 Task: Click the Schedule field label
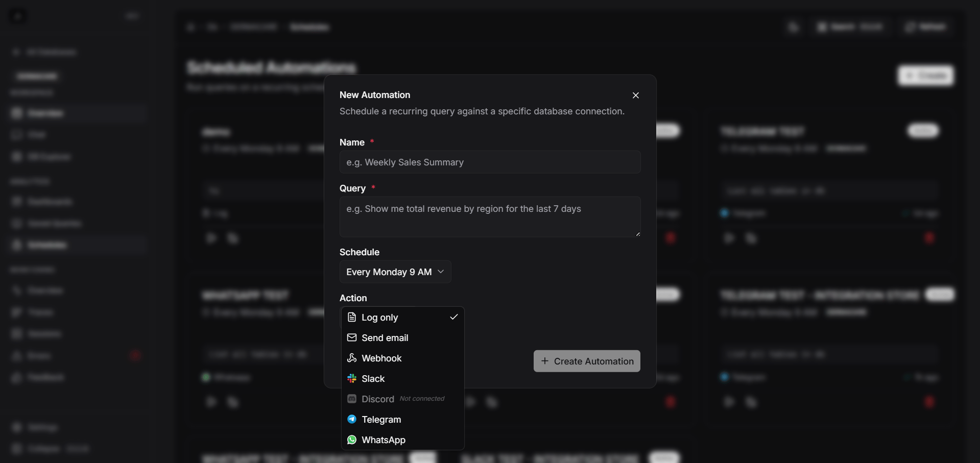pos(360,252)
